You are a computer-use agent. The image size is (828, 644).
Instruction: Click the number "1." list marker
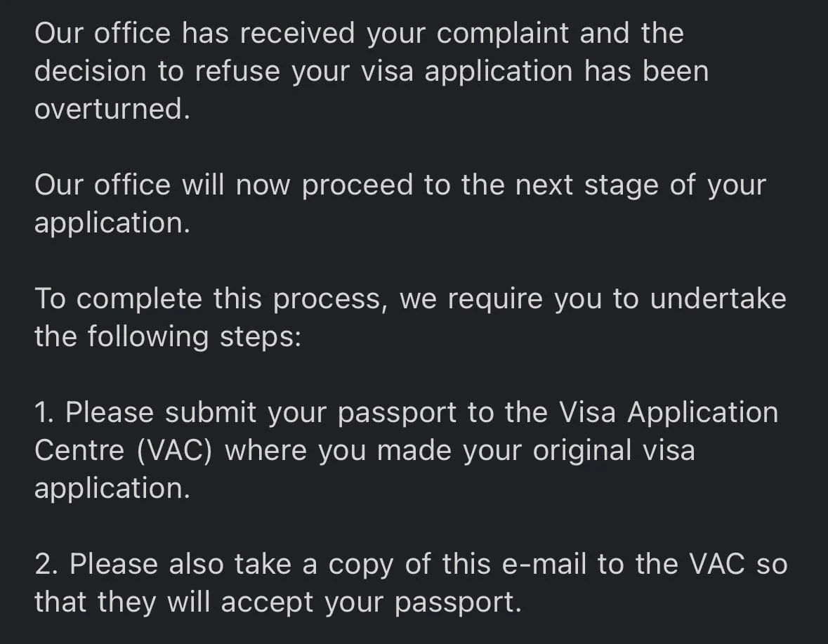coord(44,413)
